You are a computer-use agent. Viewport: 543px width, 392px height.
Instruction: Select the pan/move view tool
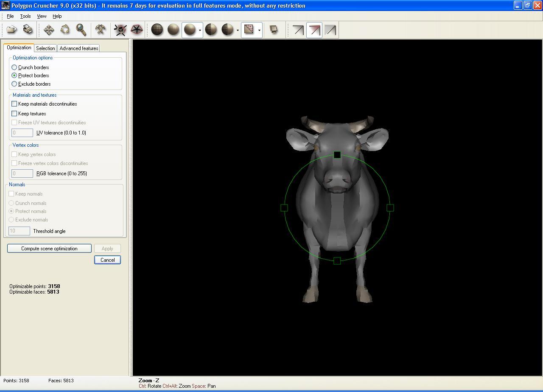click(49, 30)
